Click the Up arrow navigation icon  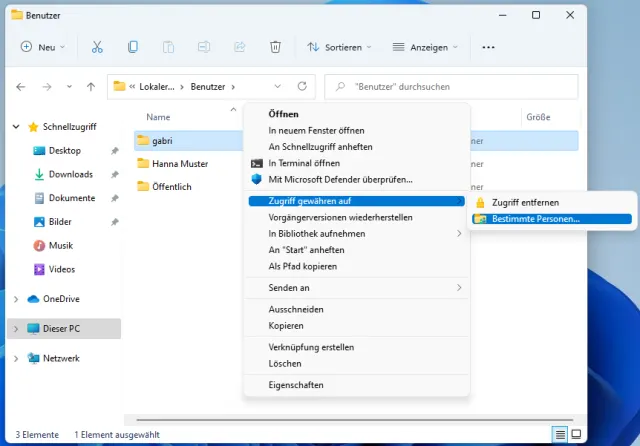pos(91,87)
